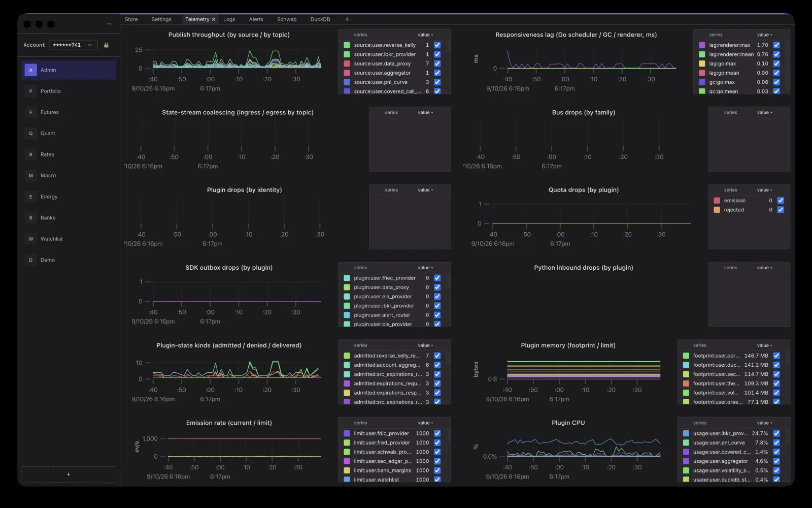Switch to the Store tab
This screenshot has width=812, height=508.
tap(131, 19)
